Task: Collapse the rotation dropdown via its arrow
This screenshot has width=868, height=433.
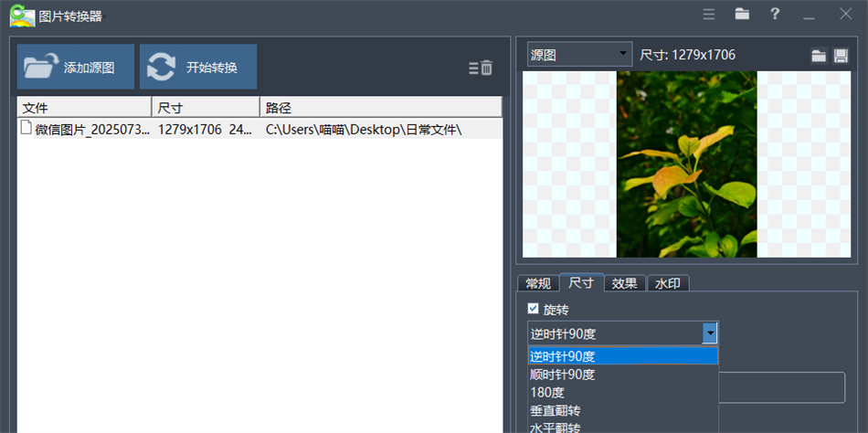Action: point(710,333)
